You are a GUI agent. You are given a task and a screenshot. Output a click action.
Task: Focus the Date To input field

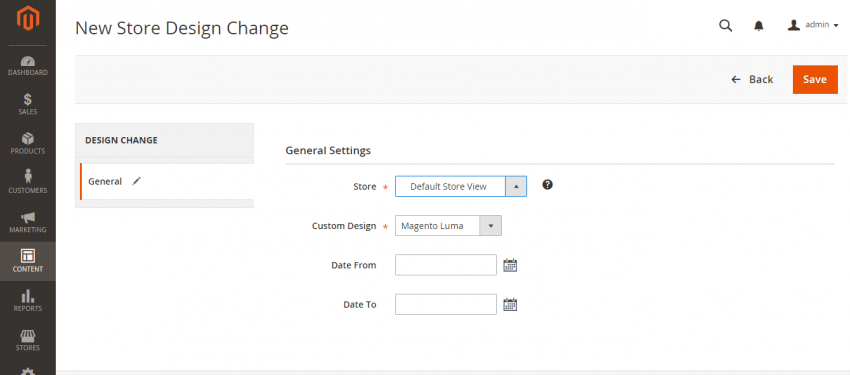446,305
